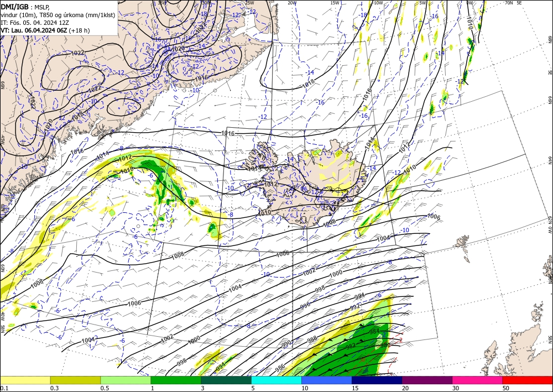Click the light green 0.5–1 legend swatch
553x392 pixels.
(126, 380)
